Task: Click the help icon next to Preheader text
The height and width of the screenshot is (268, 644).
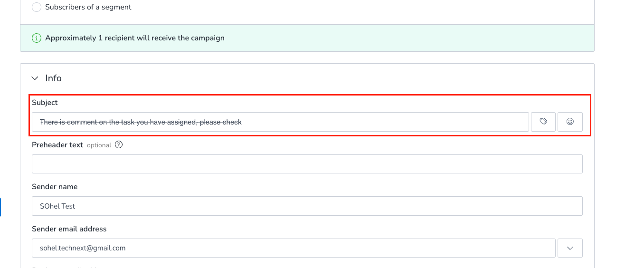Action: [119, 145]
